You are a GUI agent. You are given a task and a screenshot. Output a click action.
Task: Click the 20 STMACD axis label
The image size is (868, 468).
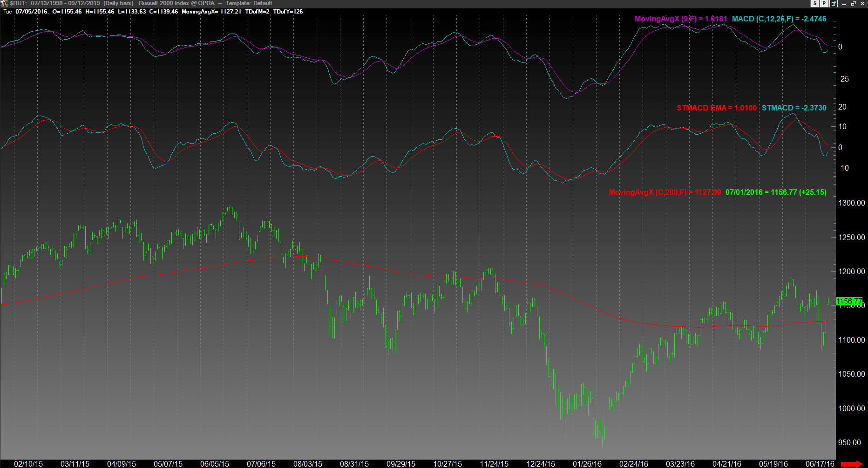pos(842,107)
